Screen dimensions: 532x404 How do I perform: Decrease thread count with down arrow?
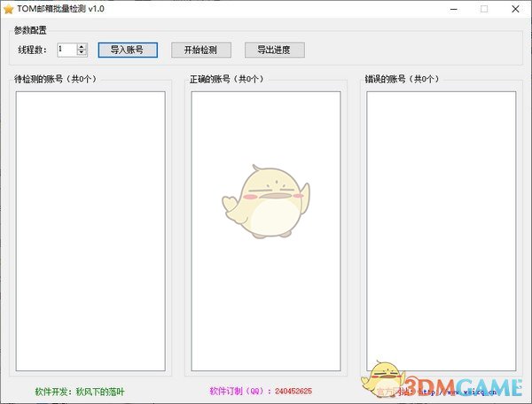pyautogui.click(x=82, y=52)
